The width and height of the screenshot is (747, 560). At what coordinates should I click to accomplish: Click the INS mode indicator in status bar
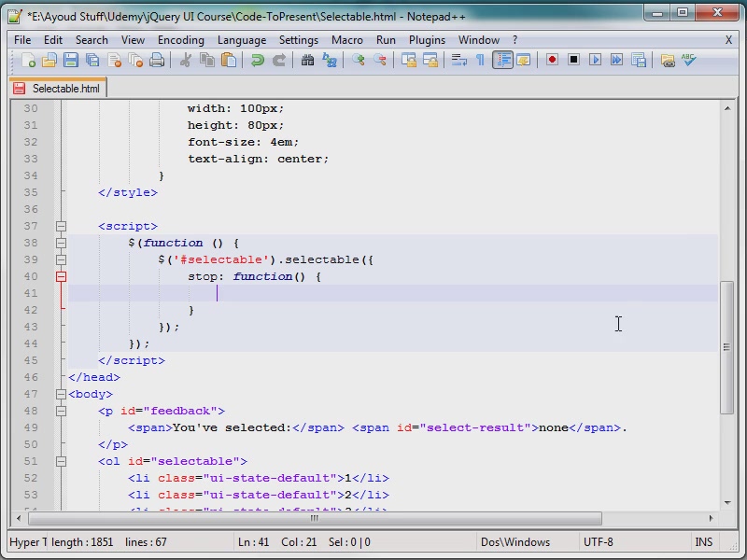click(x=704, y=542)
